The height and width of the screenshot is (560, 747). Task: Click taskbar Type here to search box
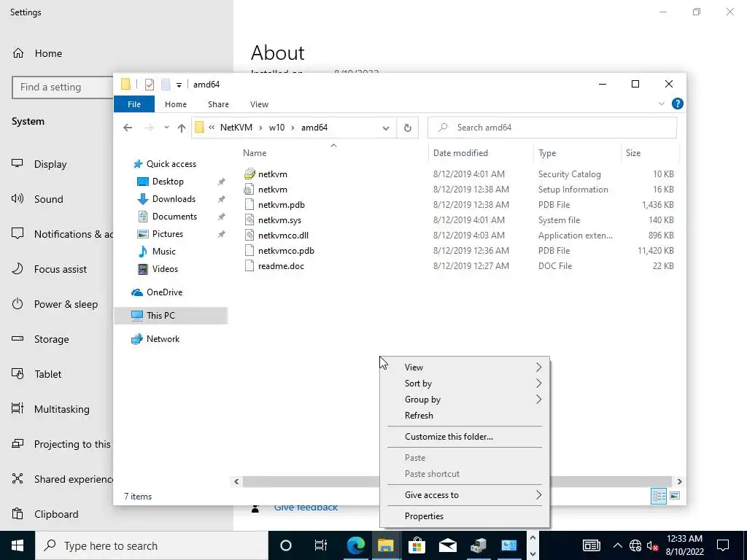click(x=152, y=545)
